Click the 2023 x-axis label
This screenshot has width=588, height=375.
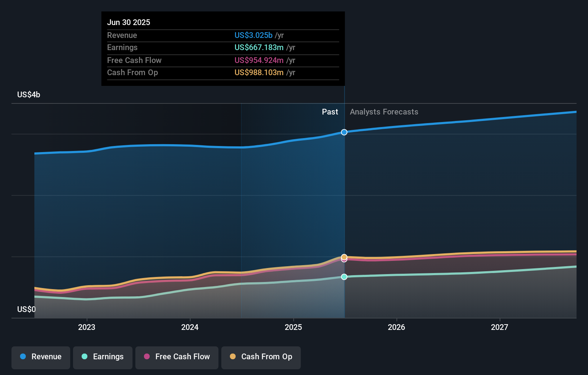pos(87,327)
